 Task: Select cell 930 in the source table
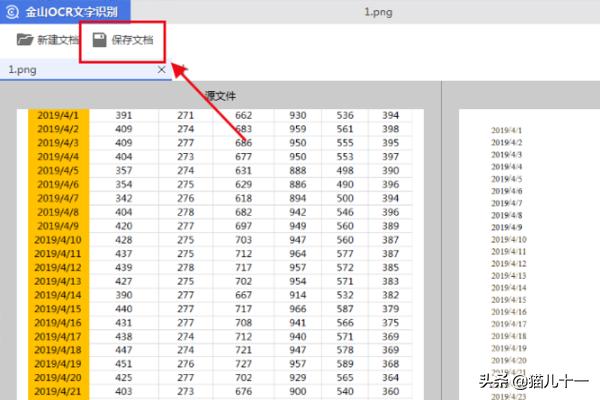(297, 115)
